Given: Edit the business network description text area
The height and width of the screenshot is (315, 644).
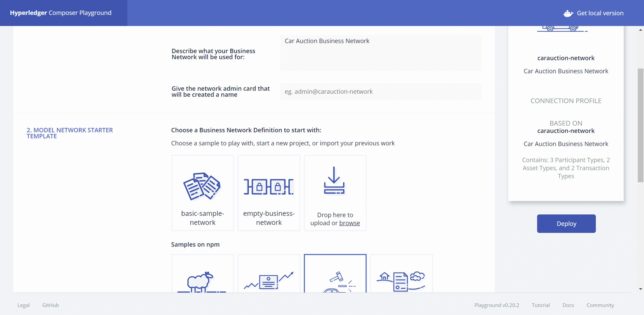Looking at the screenshot, I should coord(381,53).
